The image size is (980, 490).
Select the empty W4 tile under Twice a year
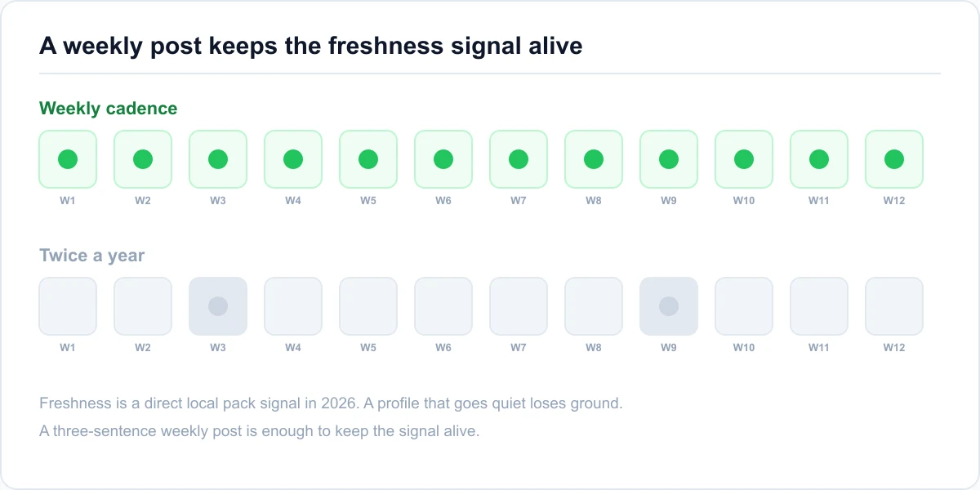[x=293, y=306]
